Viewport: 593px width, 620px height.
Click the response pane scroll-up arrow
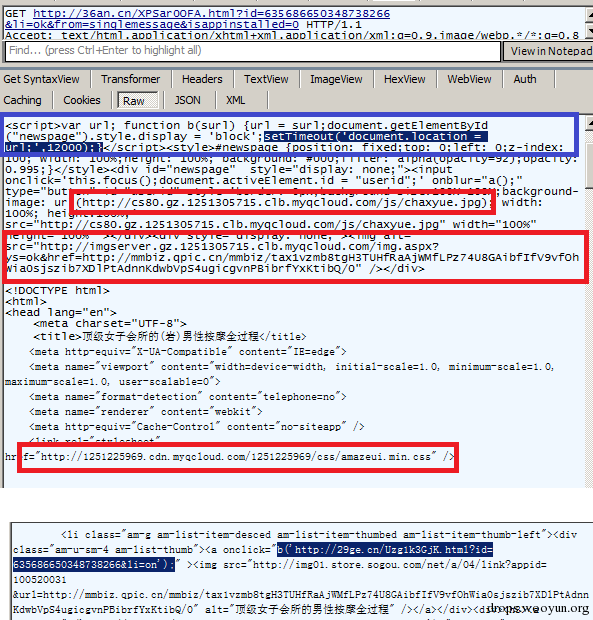click(589, 123)
